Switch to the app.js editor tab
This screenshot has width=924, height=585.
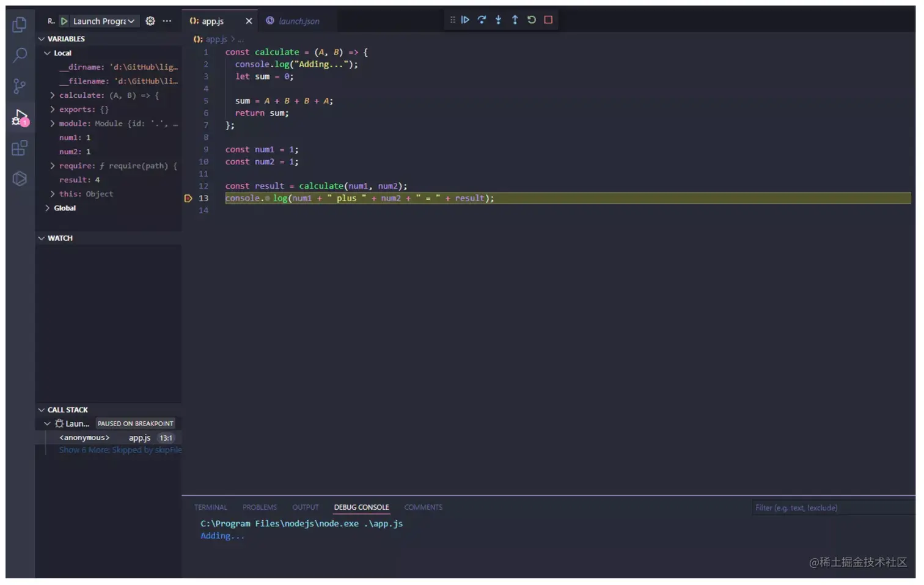click(x=213, y=21)
